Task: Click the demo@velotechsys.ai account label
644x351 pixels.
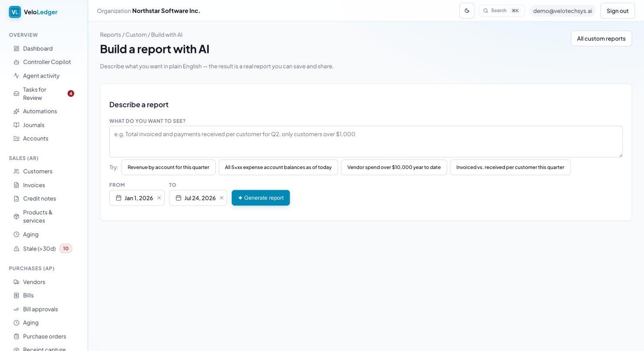Action: tap(563, 11)
